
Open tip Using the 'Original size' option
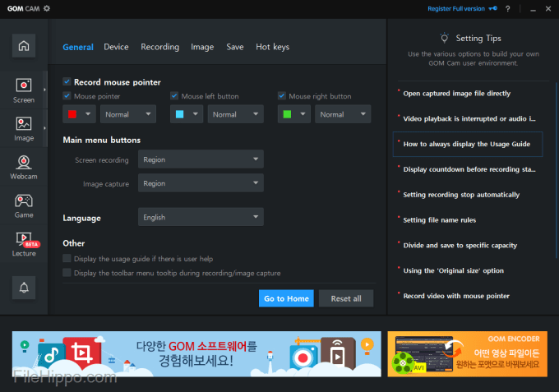click(454, 270)
